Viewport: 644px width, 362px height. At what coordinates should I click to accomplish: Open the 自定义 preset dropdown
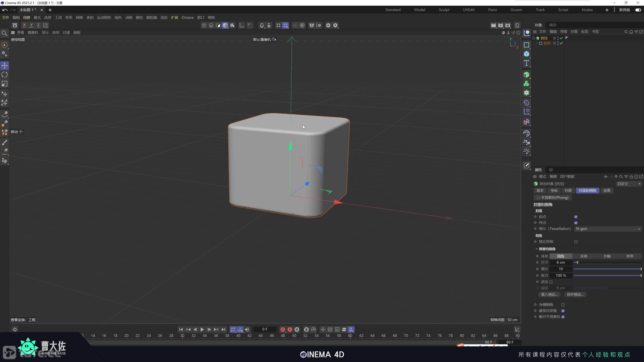628,184
